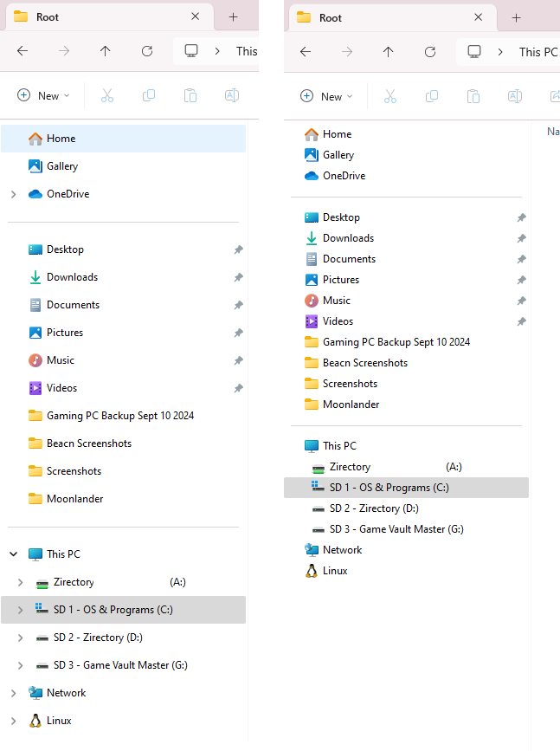Expand SD 2 - Zirectory (D:) in left window
Screen dimensions: 560x751
point(20,638)
